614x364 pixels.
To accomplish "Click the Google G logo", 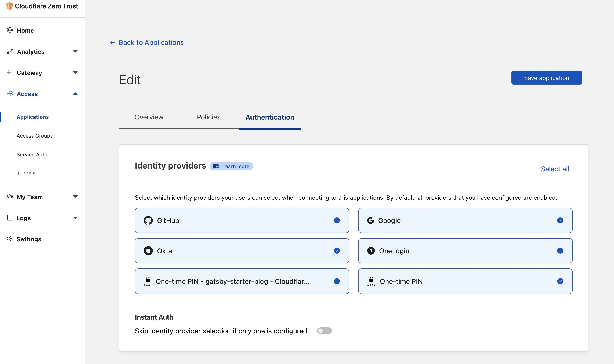I will (x=371, y=220).
